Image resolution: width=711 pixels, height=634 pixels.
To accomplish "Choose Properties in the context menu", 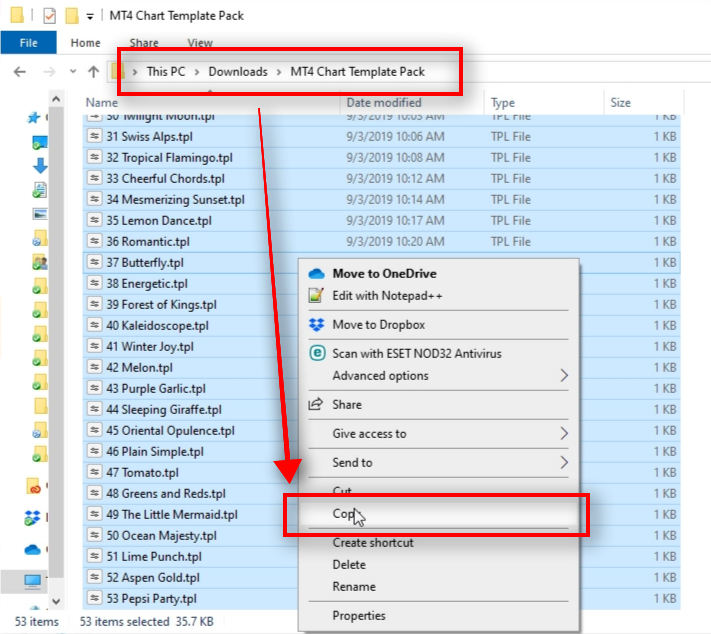I will [438, 615].
